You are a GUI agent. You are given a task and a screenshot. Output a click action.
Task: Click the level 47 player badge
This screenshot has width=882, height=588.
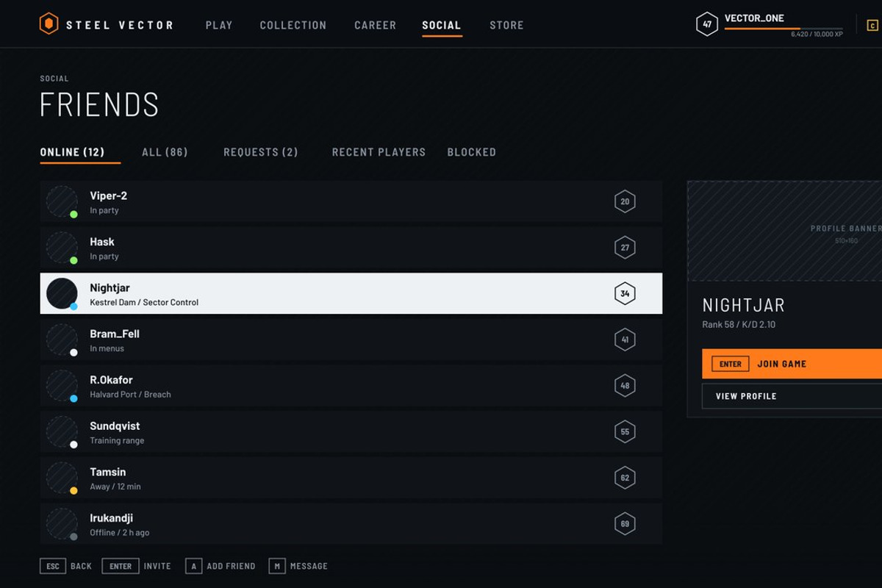pyautogui.click(x=707, y=24)
